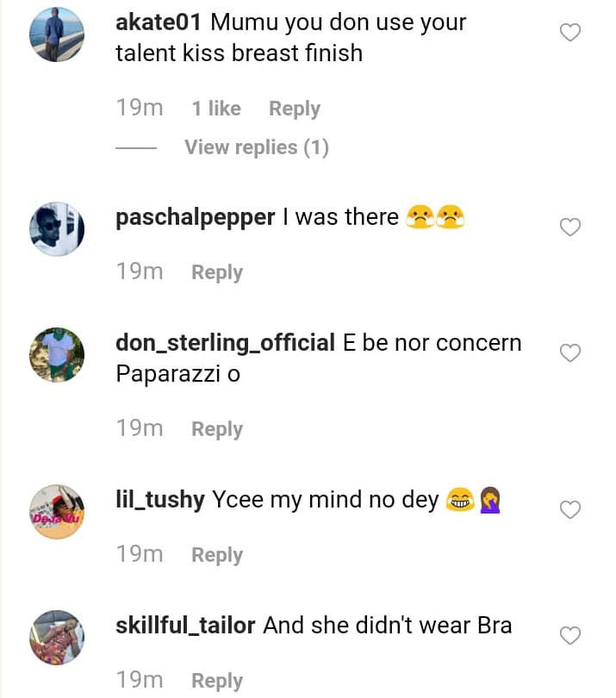
Task: Visit the don_sterling_official username link
Action: click(x=225, y=343)
